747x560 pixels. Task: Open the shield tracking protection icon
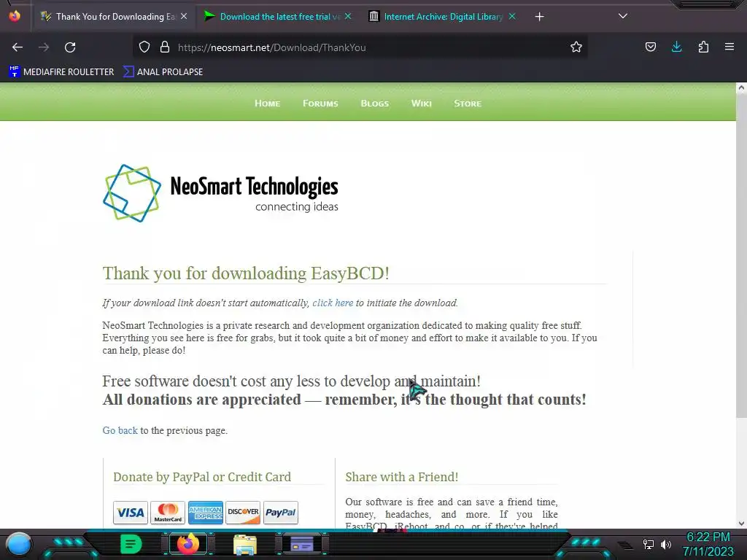[144, 47]
